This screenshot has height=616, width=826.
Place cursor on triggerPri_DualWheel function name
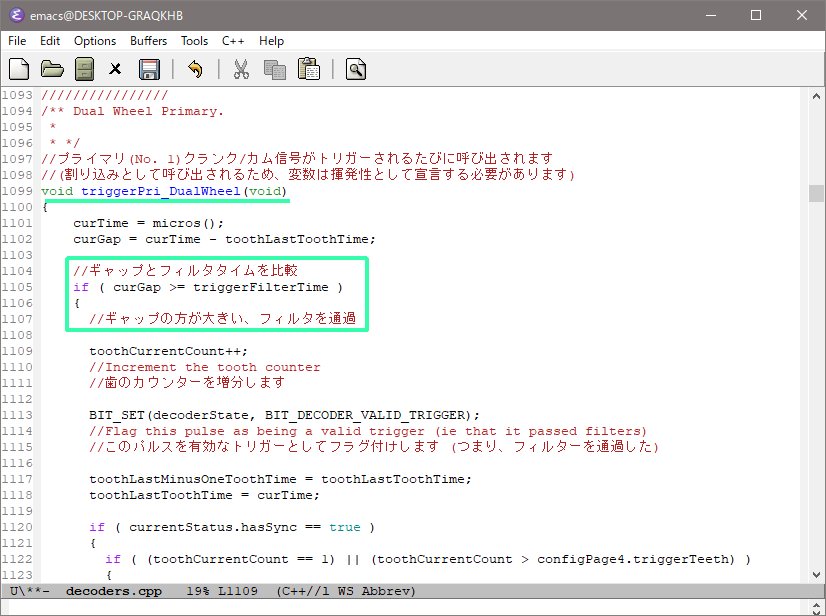point(161,191)
